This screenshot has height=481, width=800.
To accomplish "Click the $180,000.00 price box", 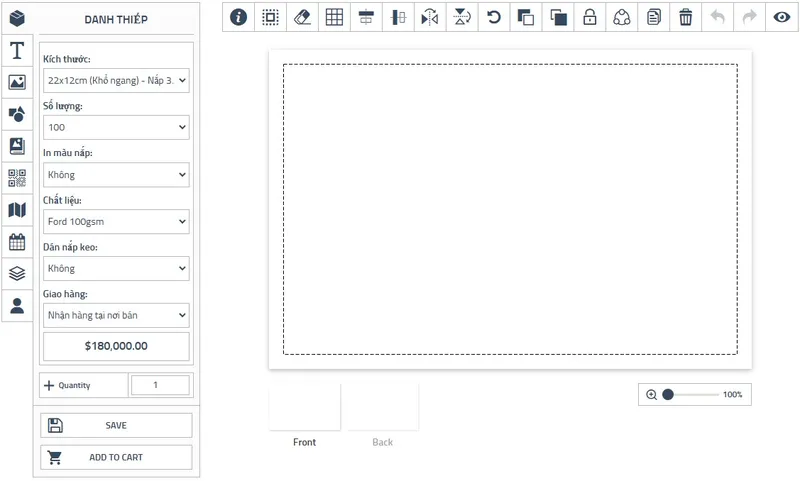I will point(116,346).
